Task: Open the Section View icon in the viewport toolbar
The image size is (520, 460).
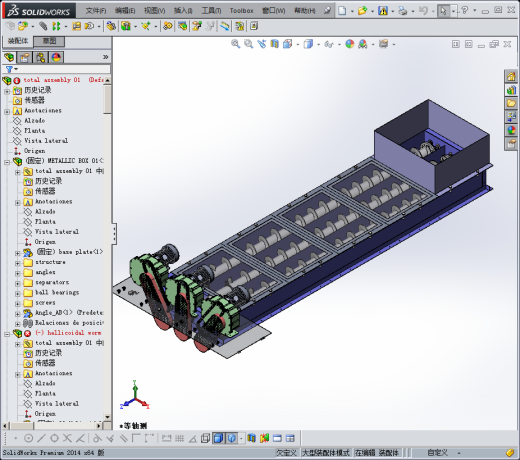Action: pos(274,44)
